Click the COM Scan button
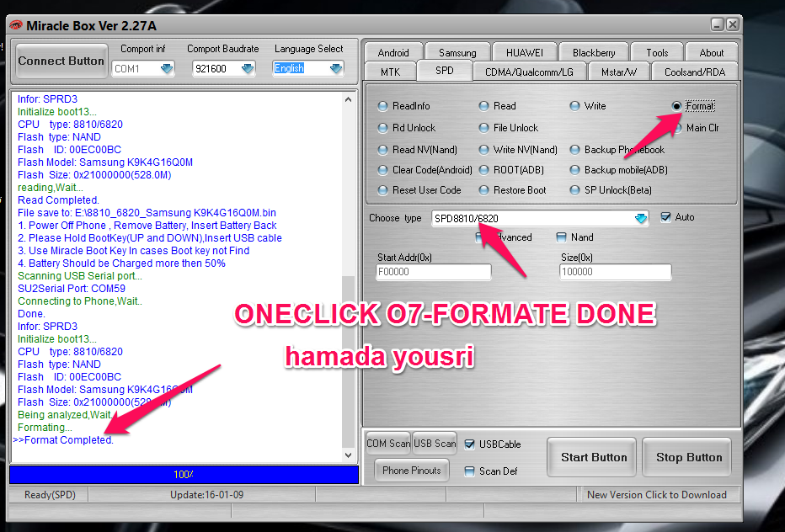The height and width of the screenshot is (532, 785). tap(388, 444)
